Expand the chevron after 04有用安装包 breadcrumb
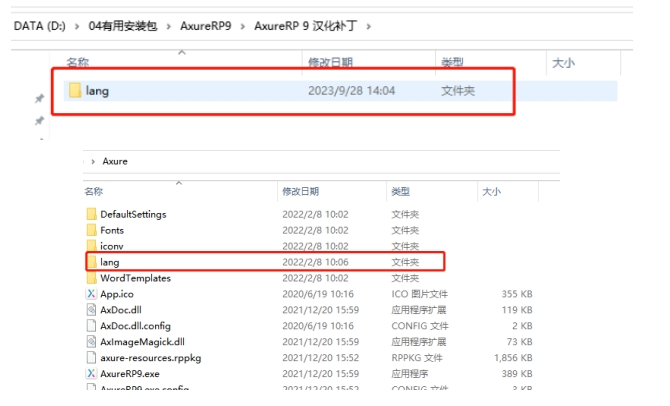Screen dimensions: 670x406 (166, 25)
